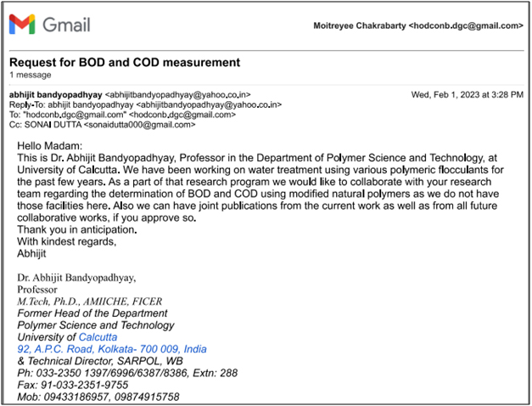Image resolution: width=532 pixels, height=406 pixels.
Task: Click the mobile numbers line in signature
Action: pyautogui.click(x=98, y=397)
